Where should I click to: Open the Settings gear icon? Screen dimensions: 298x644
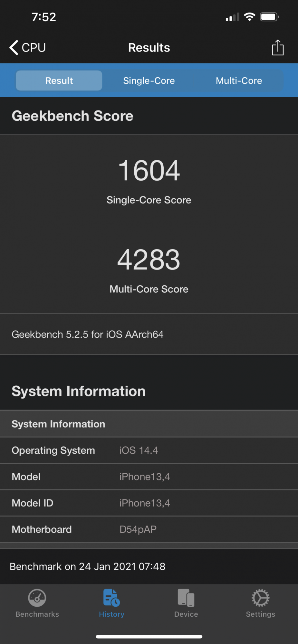point(260,598)
